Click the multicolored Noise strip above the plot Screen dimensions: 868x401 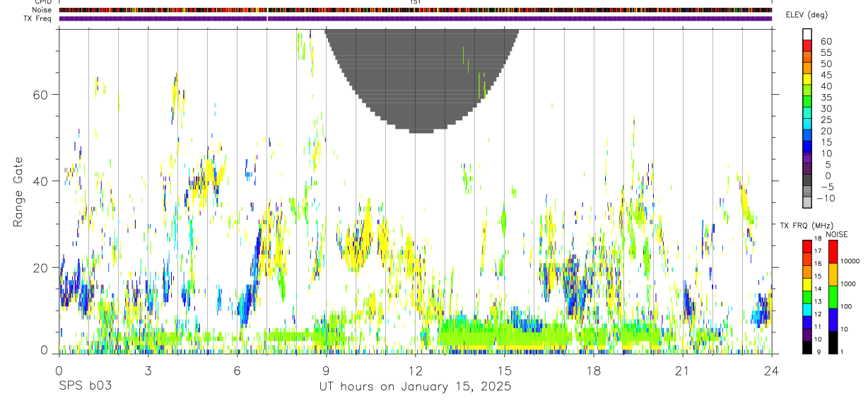[x=416, y=11]
